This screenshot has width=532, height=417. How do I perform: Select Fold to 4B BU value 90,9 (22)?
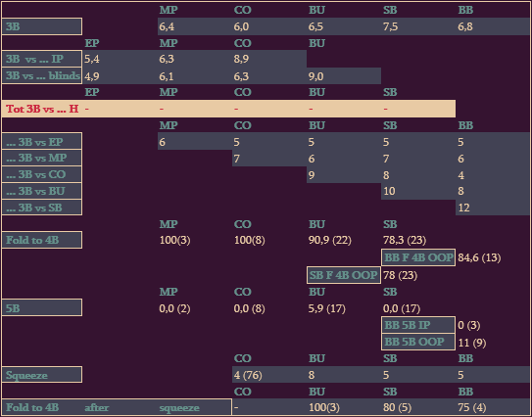click(x=330, y=240)
